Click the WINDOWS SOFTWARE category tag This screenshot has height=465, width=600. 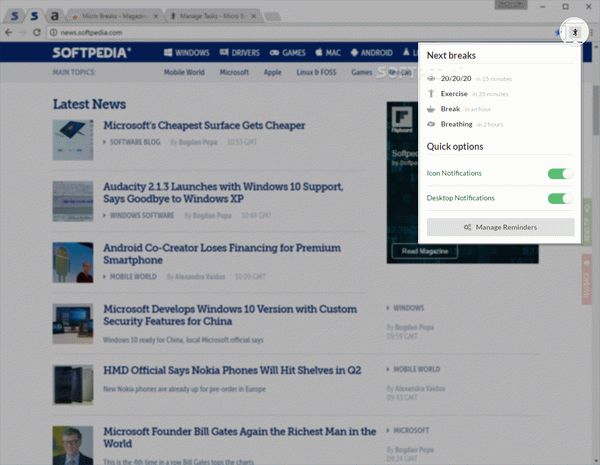click(x=142, y=215)
